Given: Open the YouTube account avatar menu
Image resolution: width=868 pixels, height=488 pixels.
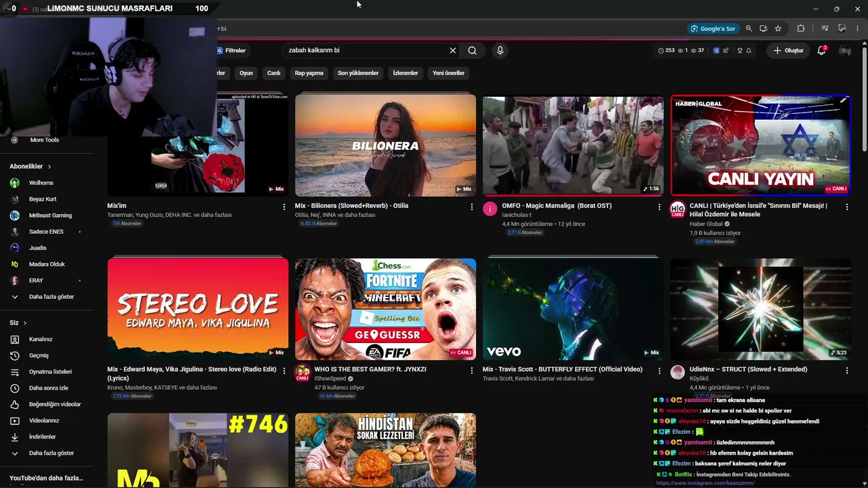Looking at the screenshot, I should [x=844, y=51].
